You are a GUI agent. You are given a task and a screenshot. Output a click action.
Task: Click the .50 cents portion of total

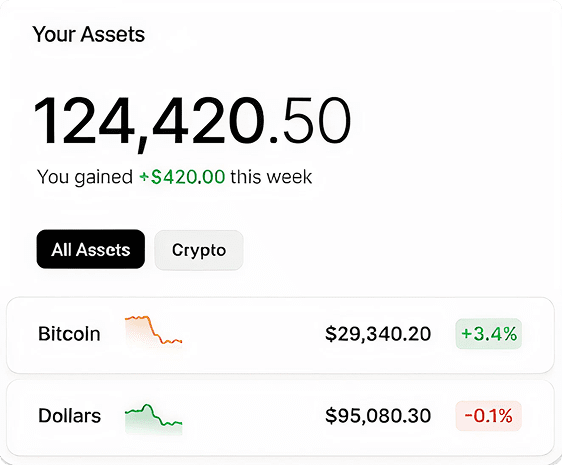tap(310, 121)
